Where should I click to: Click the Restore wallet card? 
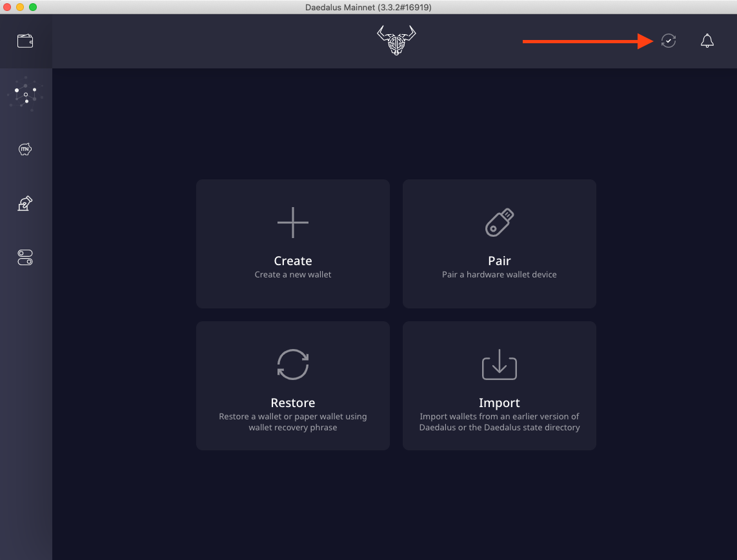(x=293, y=386)
